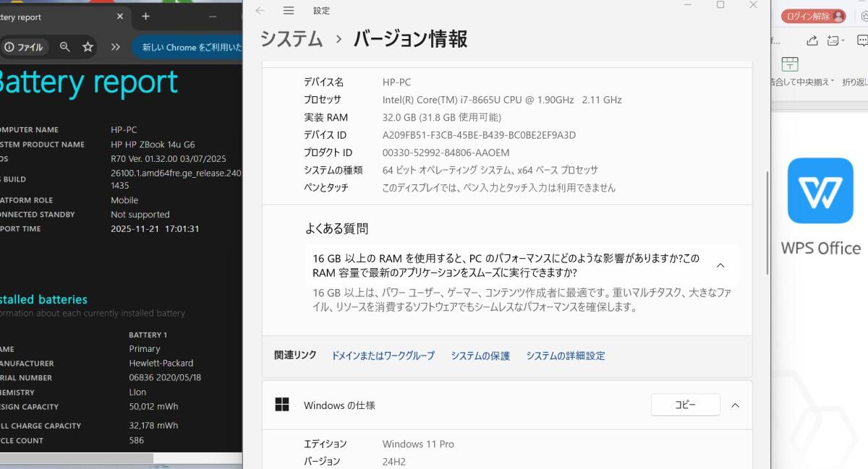Screen dimensions: 868x469
Task: Click the BIOS value R70 Ver. 01.32.00
Action: (169, 158)
